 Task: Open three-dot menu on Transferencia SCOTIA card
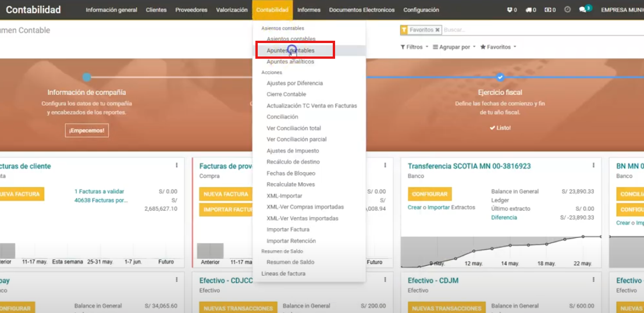click(594, 166)
